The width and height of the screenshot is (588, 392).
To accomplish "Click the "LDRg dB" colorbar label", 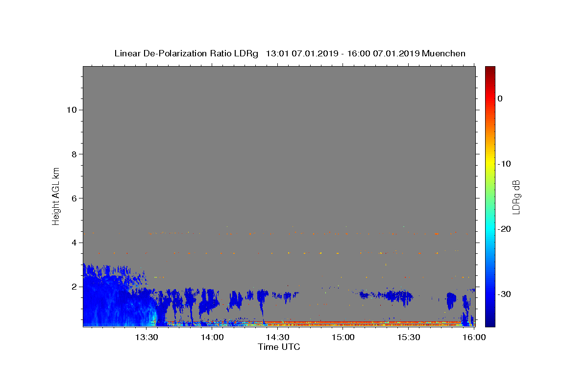I will [x=516, y=197].
